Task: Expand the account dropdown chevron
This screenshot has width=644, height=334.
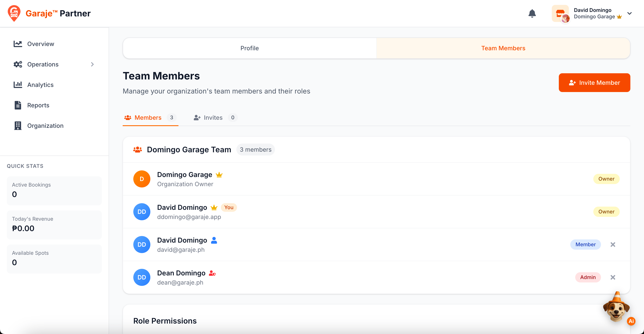Action: point(630,13)
